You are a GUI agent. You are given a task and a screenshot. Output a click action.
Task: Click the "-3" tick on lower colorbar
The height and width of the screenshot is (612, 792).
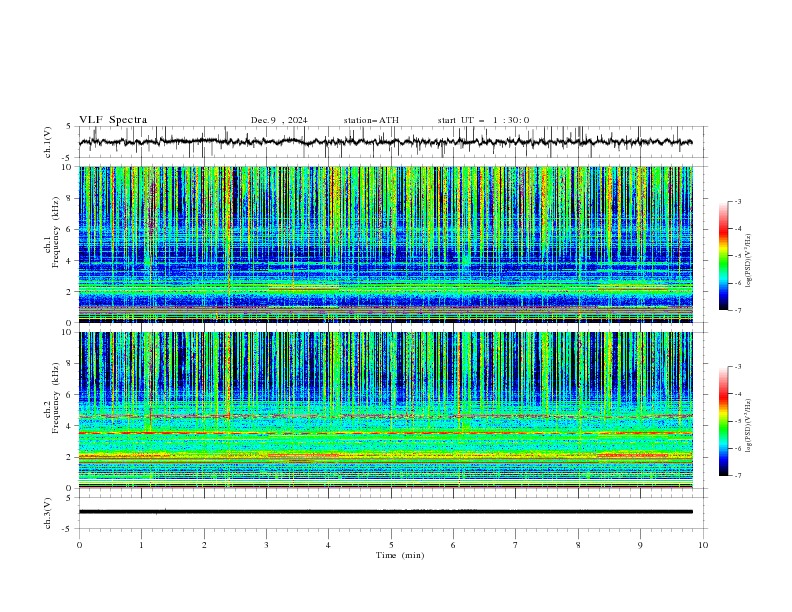coord(737,367)
